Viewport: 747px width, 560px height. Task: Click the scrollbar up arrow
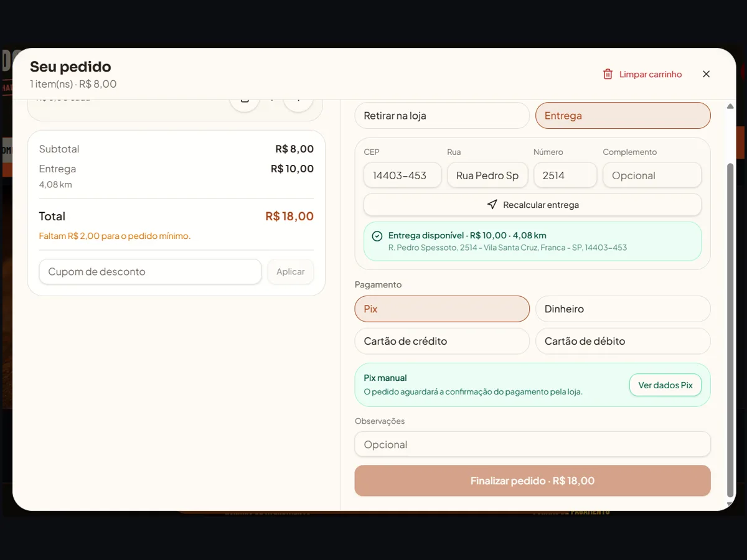(731, 106)
